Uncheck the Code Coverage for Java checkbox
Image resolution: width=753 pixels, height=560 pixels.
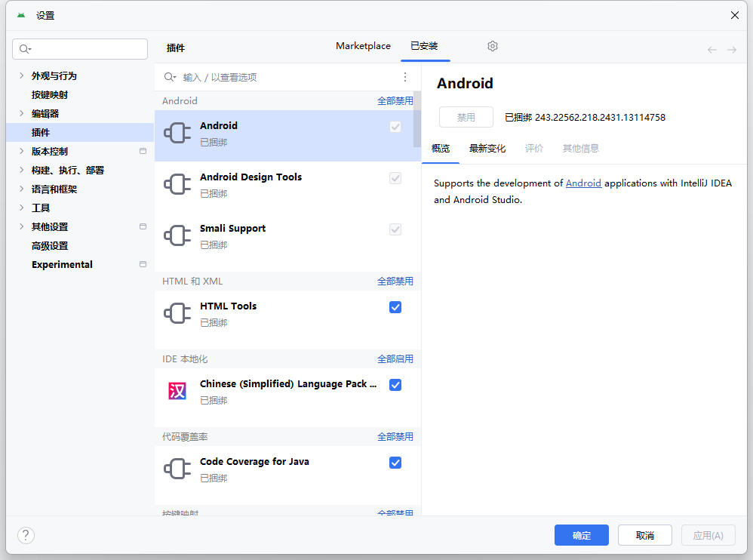[x=395, y=463]
